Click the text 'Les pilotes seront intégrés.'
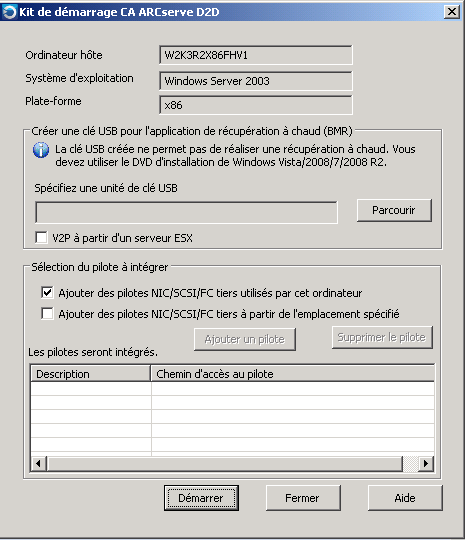This screenshot has width=465, height=540. click(x=93, y=352)
